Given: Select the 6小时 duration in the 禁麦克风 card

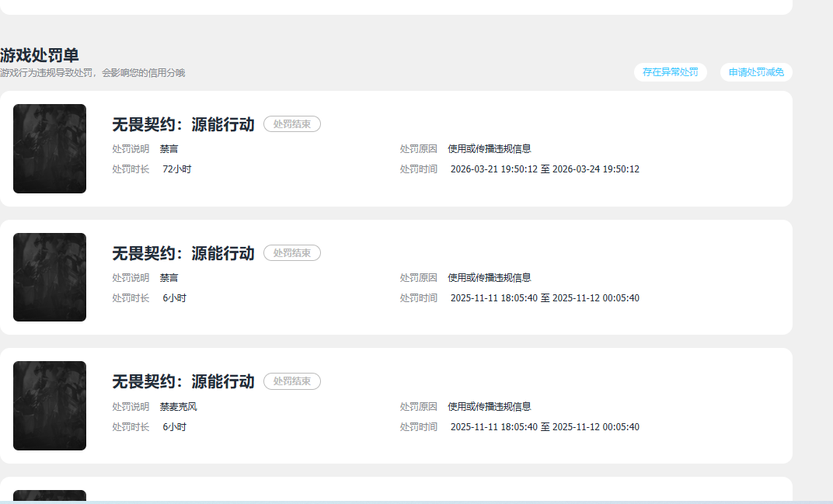Looking at the screenshot, I should (175, 427).
